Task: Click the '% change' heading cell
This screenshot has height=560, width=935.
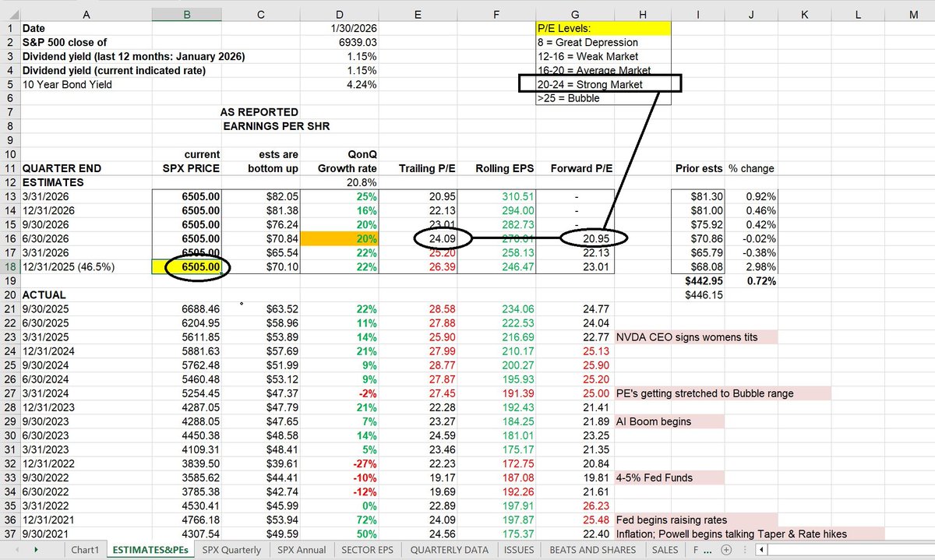Action: click(x=751, y=168)
